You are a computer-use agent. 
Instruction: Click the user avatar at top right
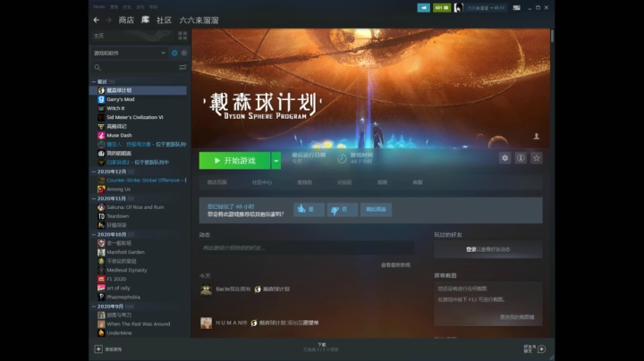[459, 8]
